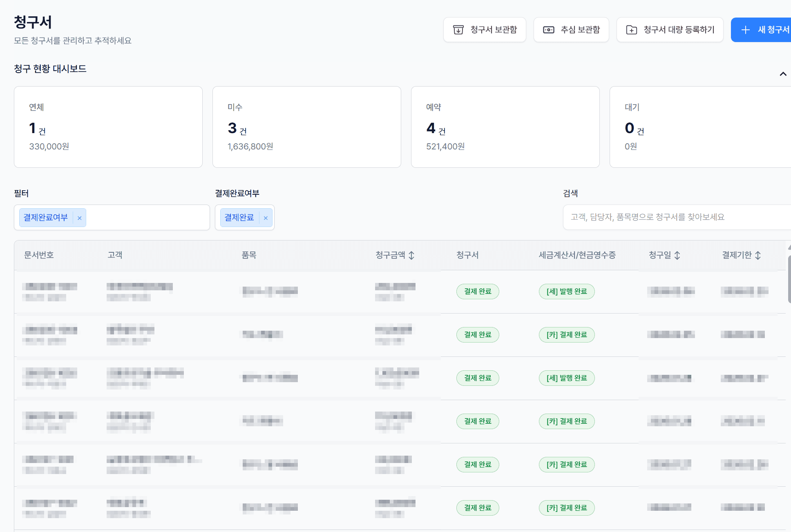
Task: Click the invoice search input field
Action: 674,217
